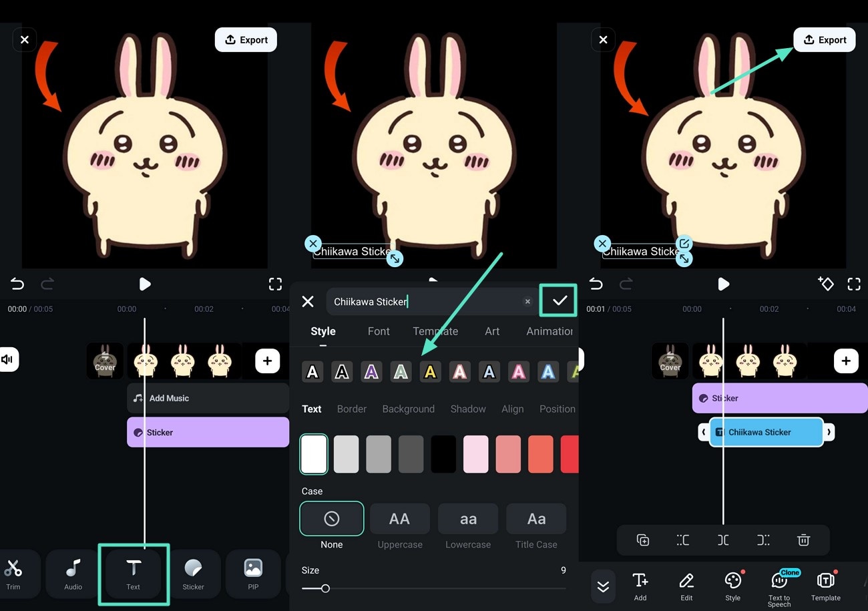
Task: Pick the light pink text color swatch
Action: coord(476,454)
